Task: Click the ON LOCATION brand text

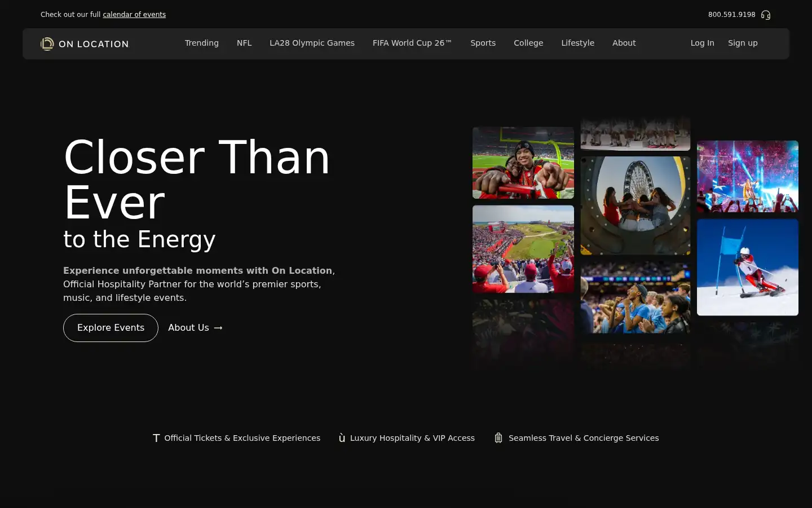Action: (94, 44)
